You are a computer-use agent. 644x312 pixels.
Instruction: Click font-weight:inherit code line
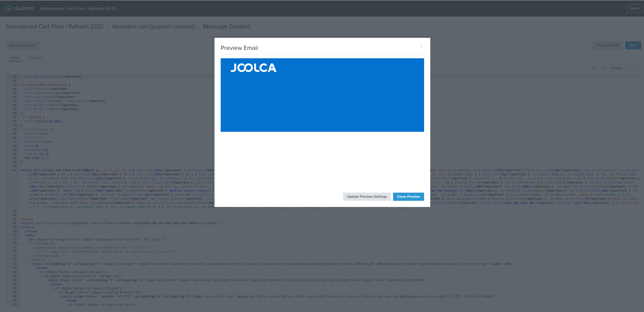52,105
